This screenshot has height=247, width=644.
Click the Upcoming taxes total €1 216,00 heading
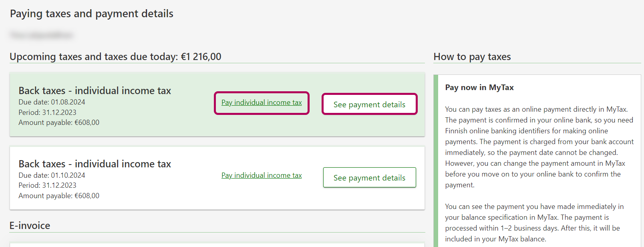pos(115,56)
